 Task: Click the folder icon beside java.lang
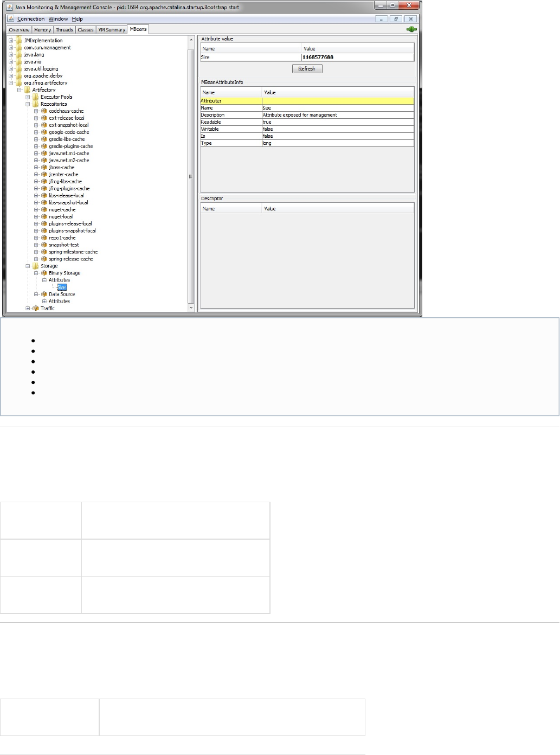click(19, 54)
